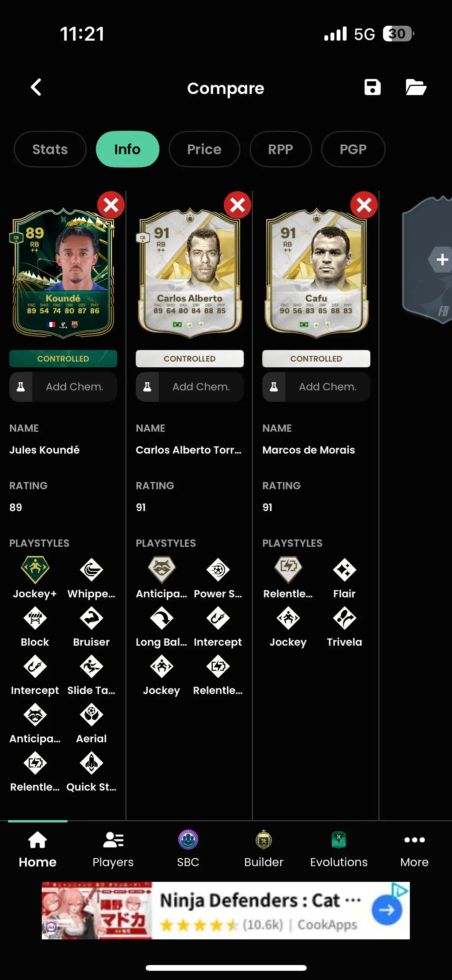
Task: Tap Carlos Alberto's Long Ball playstyle icon
Action: pos(161,618)
